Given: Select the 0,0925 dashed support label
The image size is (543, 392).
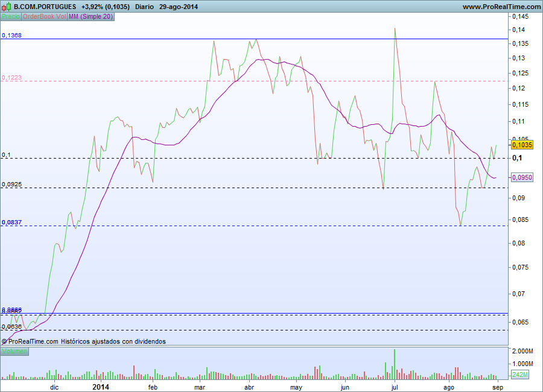Looking at the screenshot, I should coord(11,184).
